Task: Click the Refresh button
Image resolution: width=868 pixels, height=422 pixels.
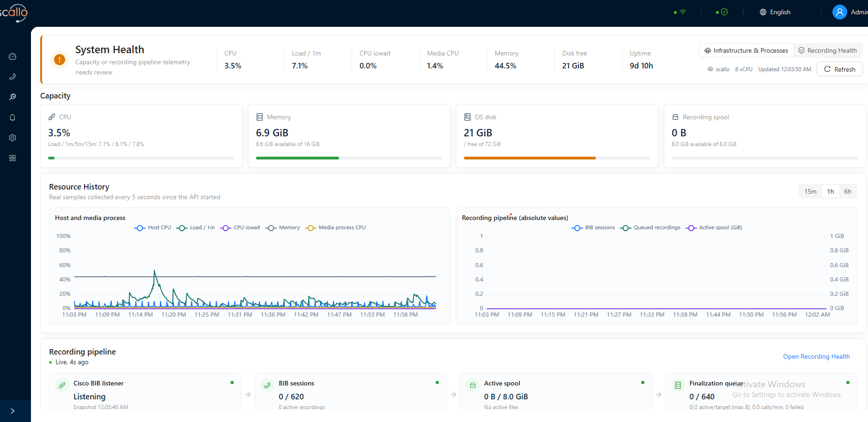Action: click(839, 69)
